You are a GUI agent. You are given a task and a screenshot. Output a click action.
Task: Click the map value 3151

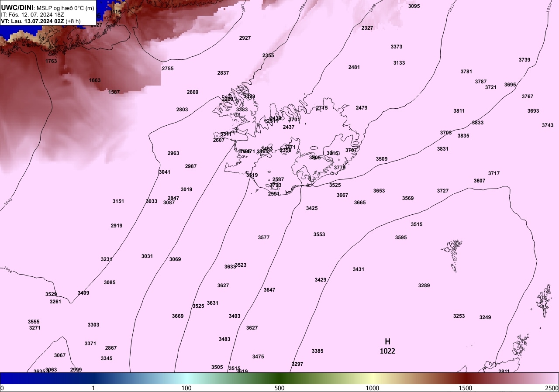[x=118, y=201]
